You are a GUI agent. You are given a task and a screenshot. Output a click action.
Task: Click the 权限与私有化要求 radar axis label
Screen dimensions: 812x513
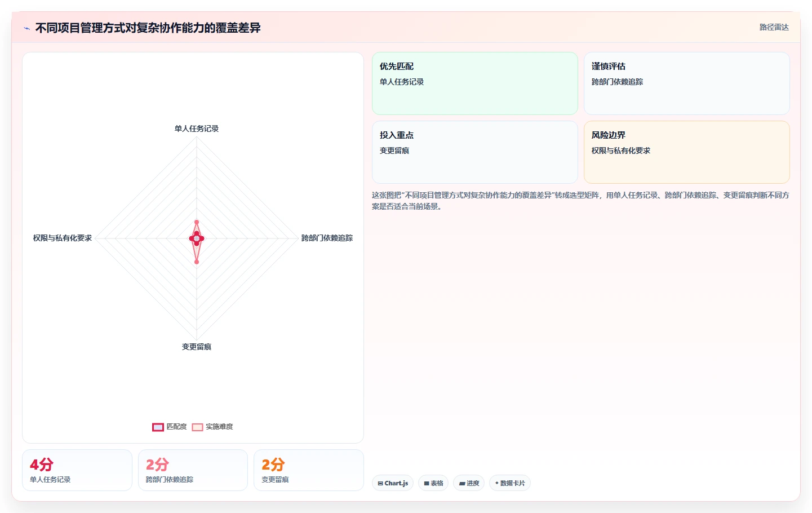(x=63, y=238)
